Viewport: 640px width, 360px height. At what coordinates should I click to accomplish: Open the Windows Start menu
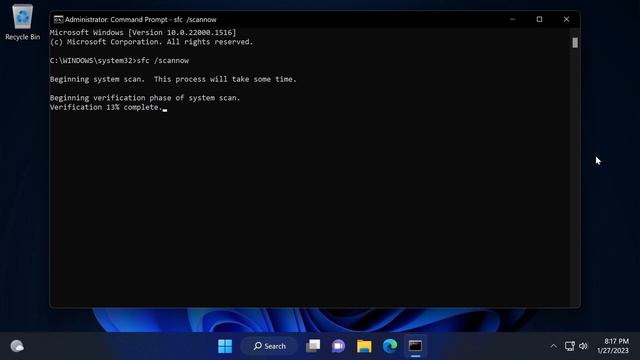click(x=225, y=346)
